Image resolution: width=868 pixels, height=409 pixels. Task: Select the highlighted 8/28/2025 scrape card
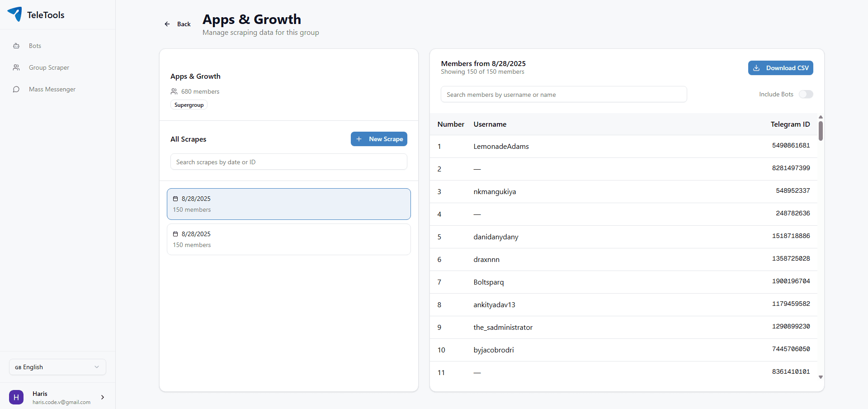click(289, 204)
